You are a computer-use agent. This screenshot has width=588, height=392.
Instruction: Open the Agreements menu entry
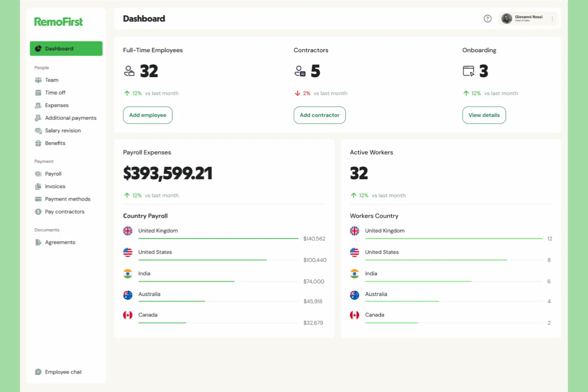pyautogui.click(x=60, y=242)
